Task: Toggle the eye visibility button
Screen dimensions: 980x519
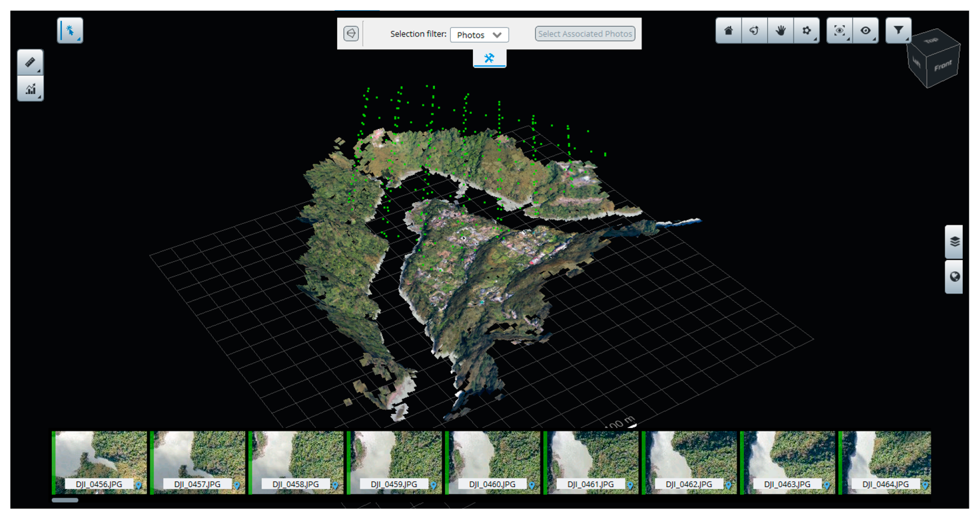Action: [865, 31]
